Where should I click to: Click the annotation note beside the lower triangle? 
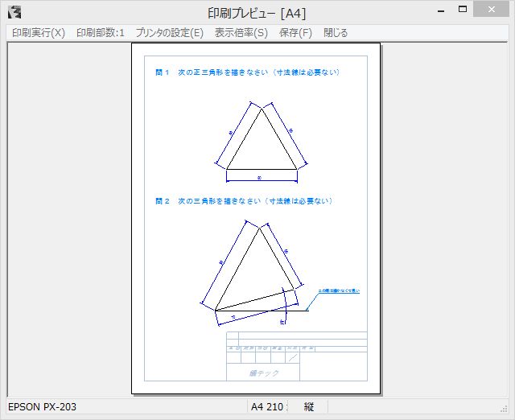coord(339,290)
